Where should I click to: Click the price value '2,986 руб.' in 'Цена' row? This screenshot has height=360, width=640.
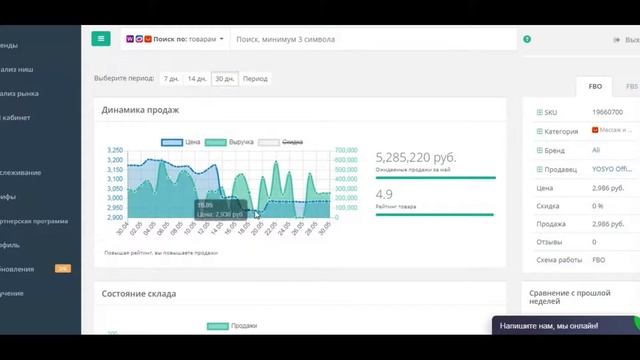[x=608, y=188]
